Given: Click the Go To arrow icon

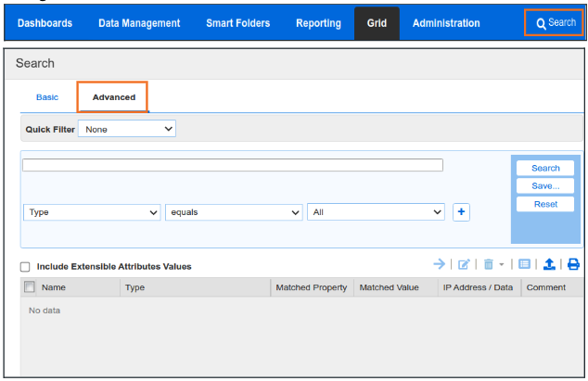Looking at the screenshot, I should (x=440, y=264).
